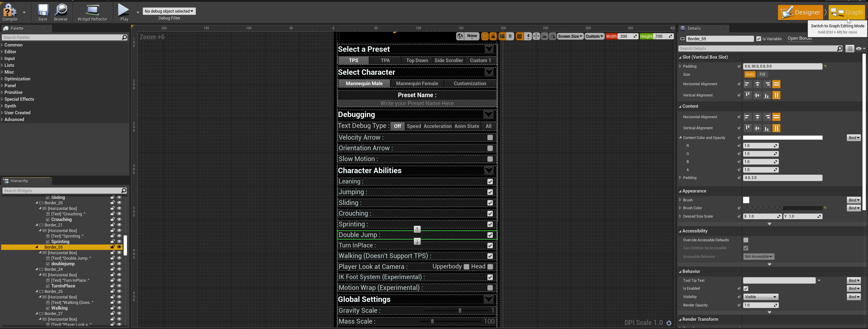
Task: Open details property matrix grid icon
Action: 850,49
